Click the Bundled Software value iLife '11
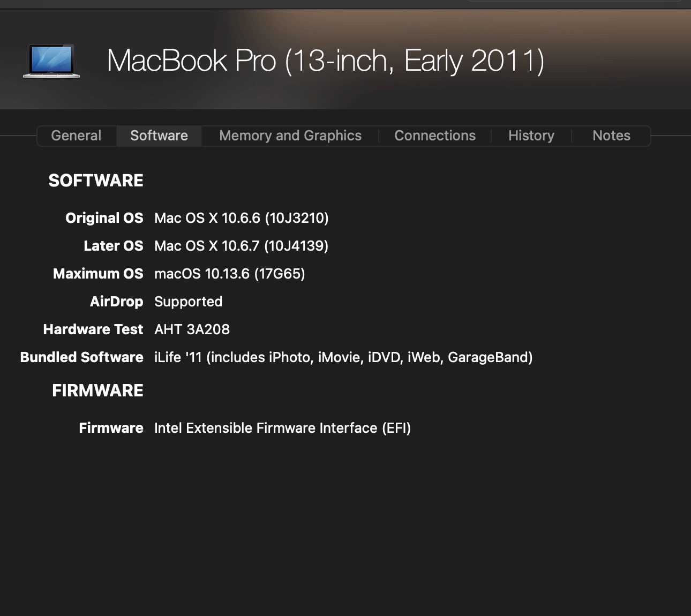Image resolution: width=691 pixels, height=616 pixels. pos(343,357)
